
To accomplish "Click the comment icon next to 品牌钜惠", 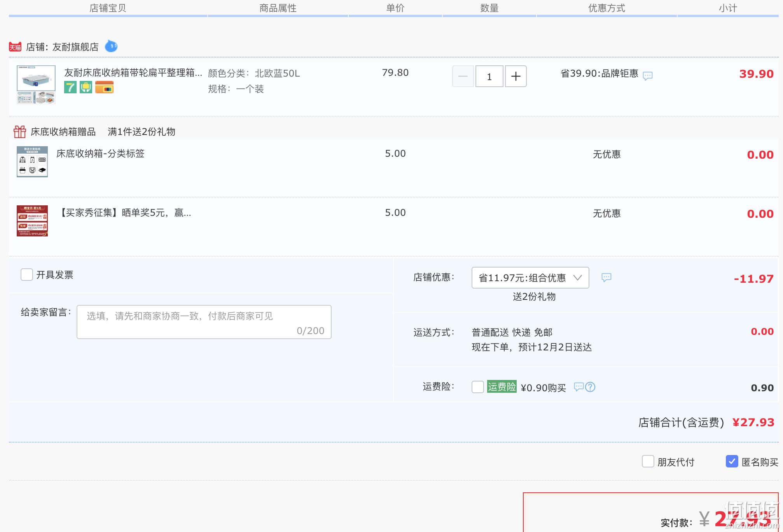I will (648, 75).
